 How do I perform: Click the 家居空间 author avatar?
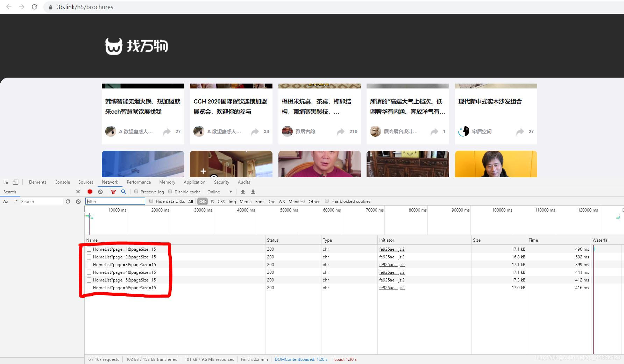point(464,131)
